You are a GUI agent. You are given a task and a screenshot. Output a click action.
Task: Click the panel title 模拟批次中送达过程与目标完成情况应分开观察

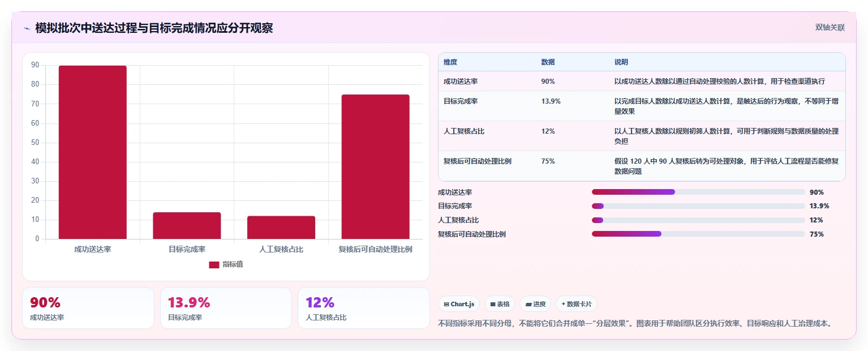pos(154,28)
